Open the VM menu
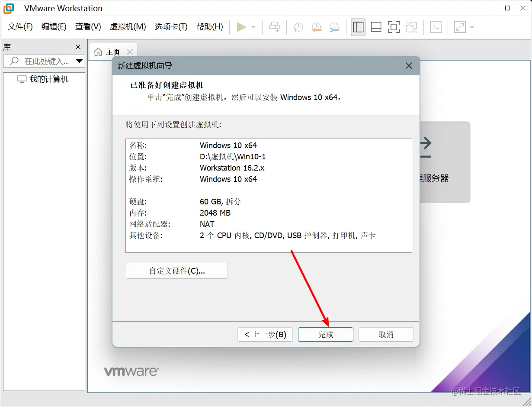Screen dimensions: 532x407 [128, 27]
